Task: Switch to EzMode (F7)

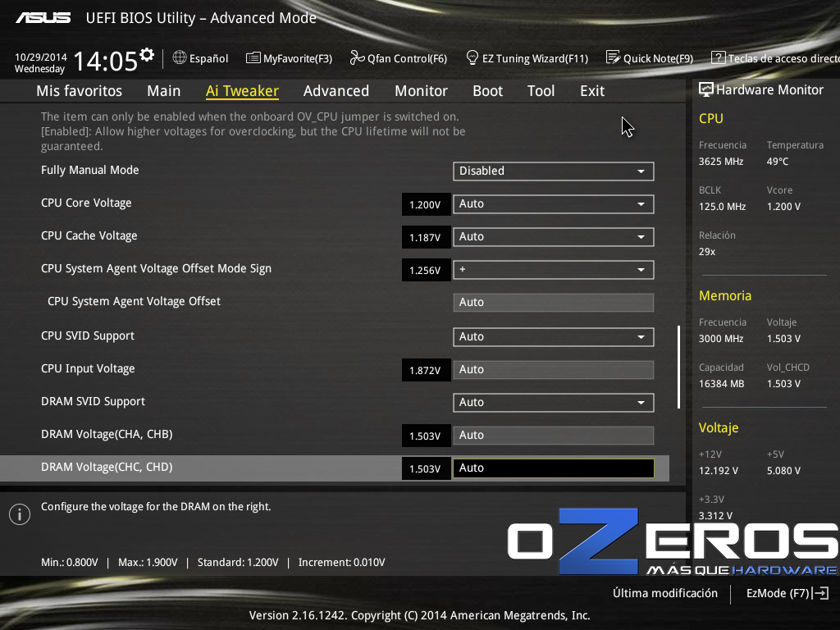Action: (787, 593)
